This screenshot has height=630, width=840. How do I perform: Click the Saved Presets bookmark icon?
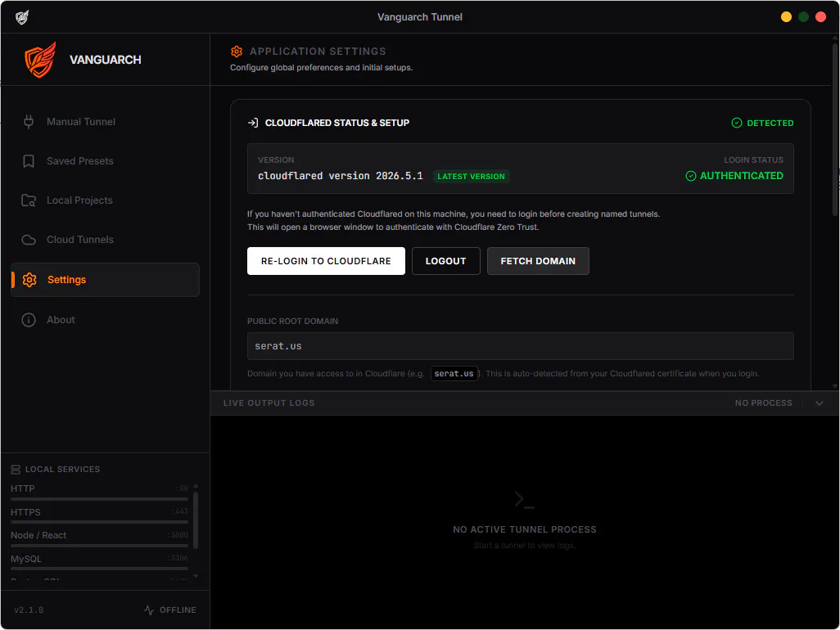pos(29,161)
